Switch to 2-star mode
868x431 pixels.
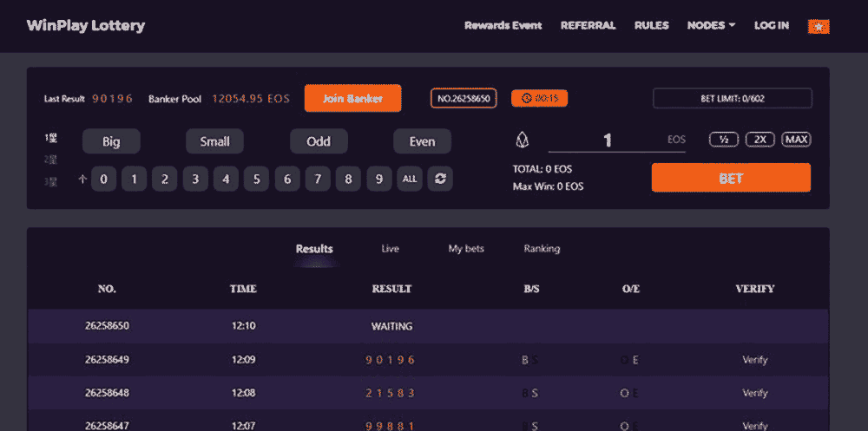click(x=51, y=160)
